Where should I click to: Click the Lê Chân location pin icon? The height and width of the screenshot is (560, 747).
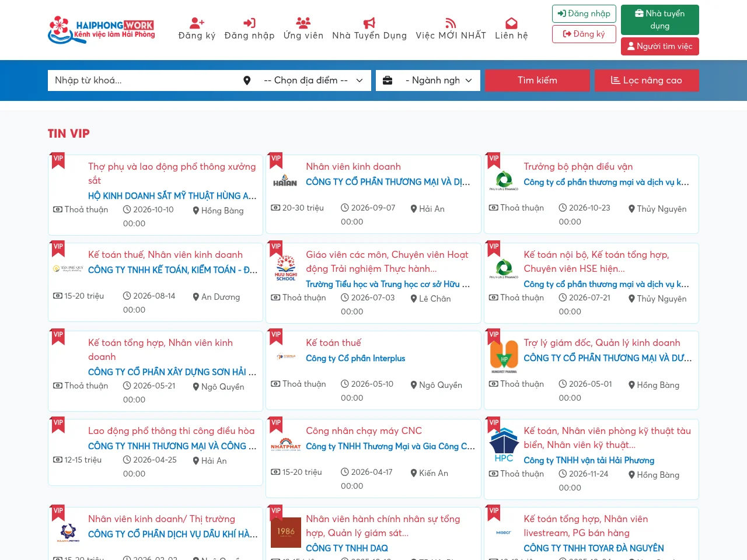click(414, 299)
